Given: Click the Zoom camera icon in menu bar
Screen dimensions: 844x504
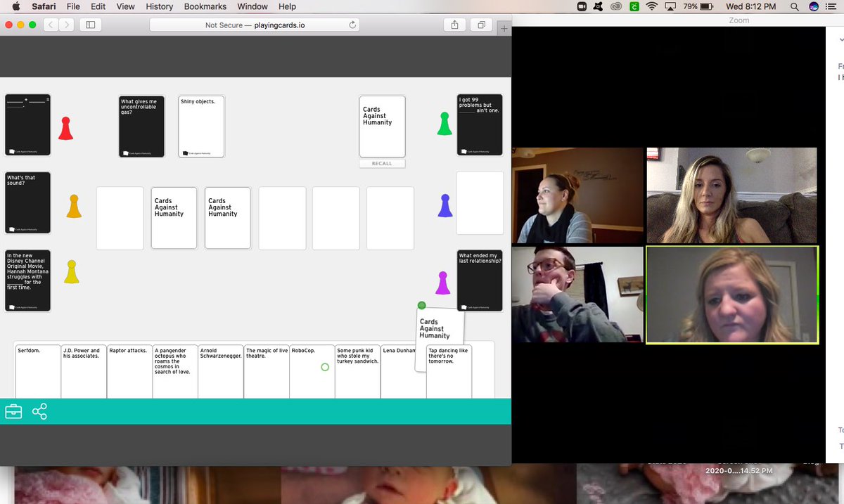Looking at the screenshot, I should pyautogui.click(x=582, y=6).
